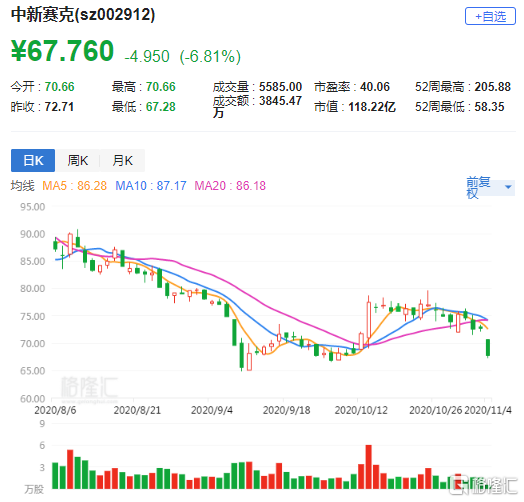Click the 万股 volume unit label
The image size is (524, 502).
tap(34, 489)
